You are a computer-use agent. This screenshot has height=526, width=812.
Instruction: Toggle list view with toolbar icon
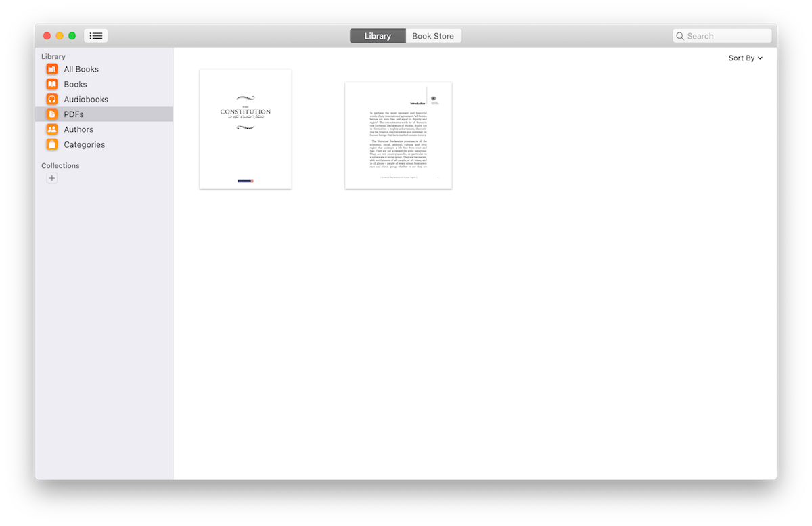coord(95,36)
